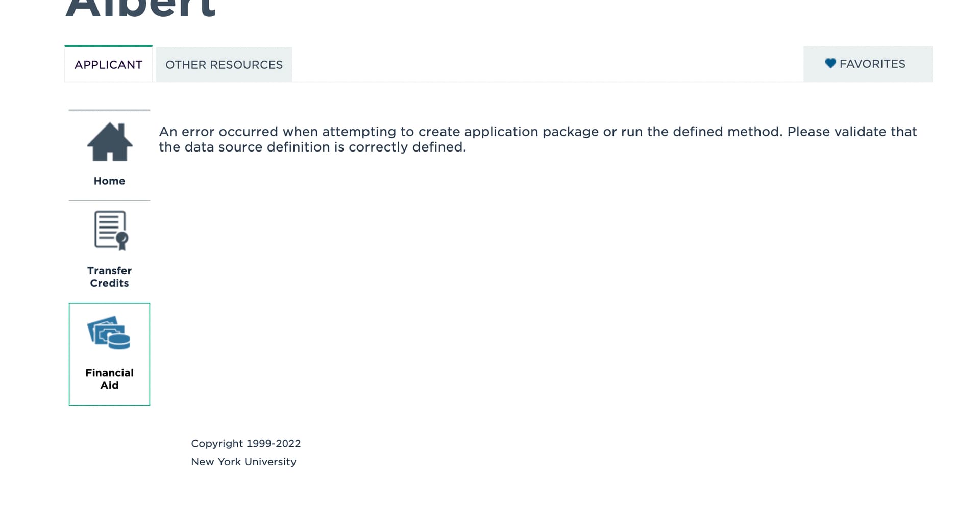Image resolution: width=980 pixels, height=529 pixels.
Task: Open the FAVORITES menu text
Action: point(872,64)
